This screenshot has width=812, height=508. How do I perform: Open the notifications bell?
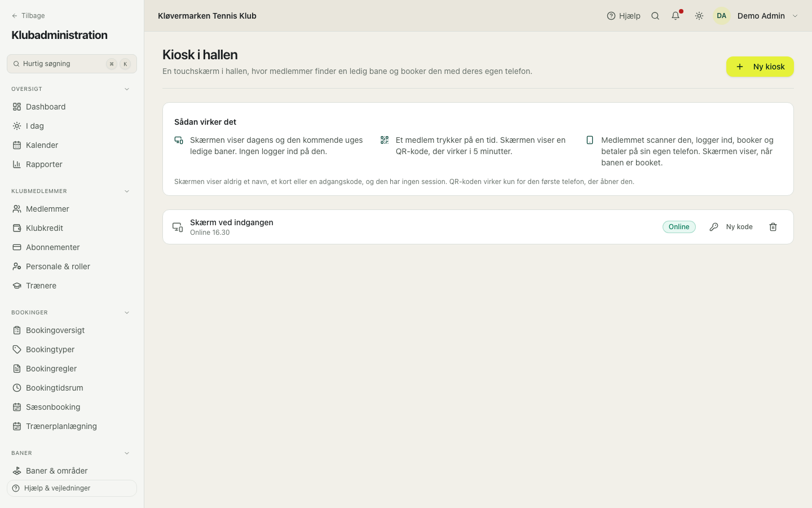pyautogui.click(x=676, y=16)
